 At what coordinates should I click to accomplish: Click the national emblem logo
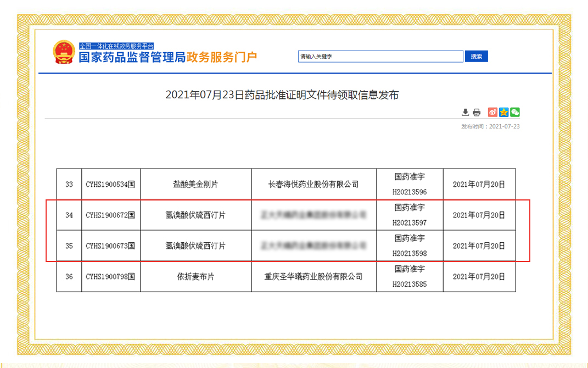[x=64, y=52]
